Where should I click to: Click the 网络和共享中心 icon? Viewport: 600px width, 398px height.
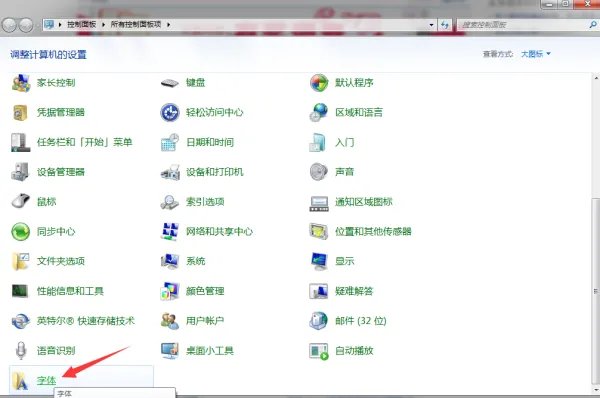170,231
